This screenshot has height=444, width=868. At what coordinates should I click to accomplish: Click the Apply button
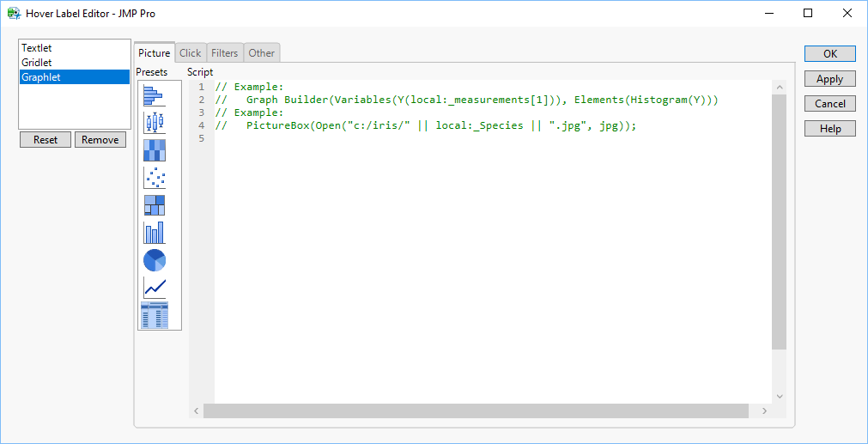[830, 79]
